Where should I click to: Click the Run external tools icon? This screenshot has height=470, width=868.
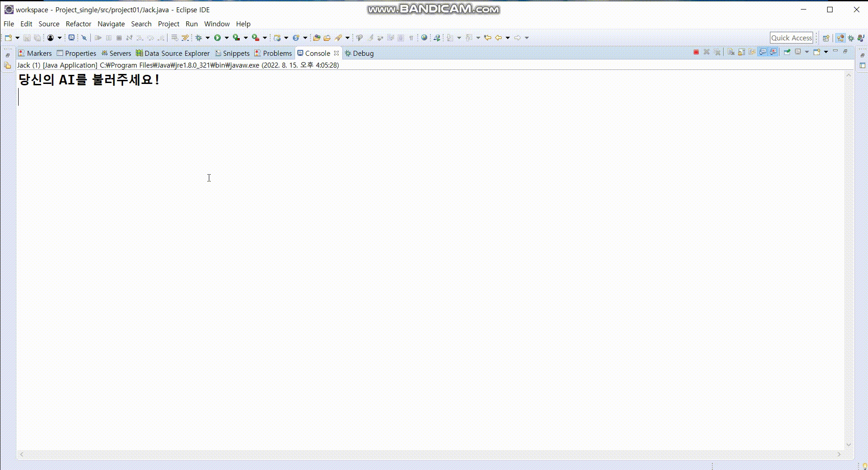pos(256,38)
